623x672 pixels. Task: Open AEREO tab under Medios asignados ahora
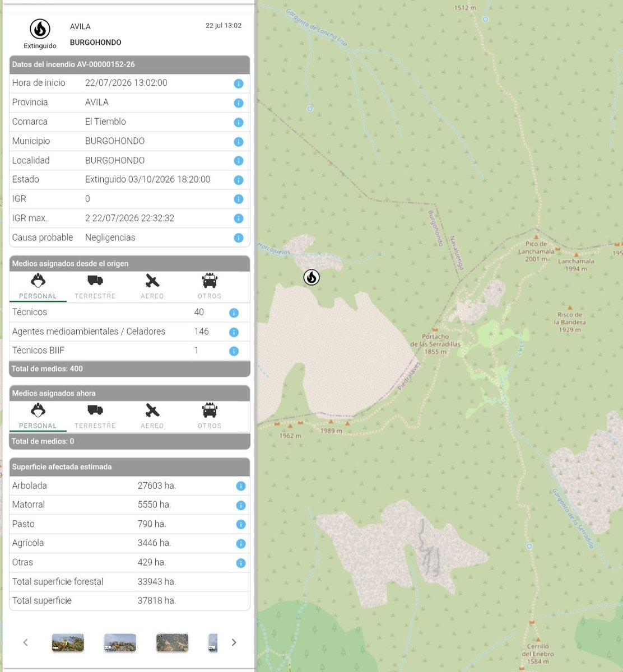click(152, 417)
